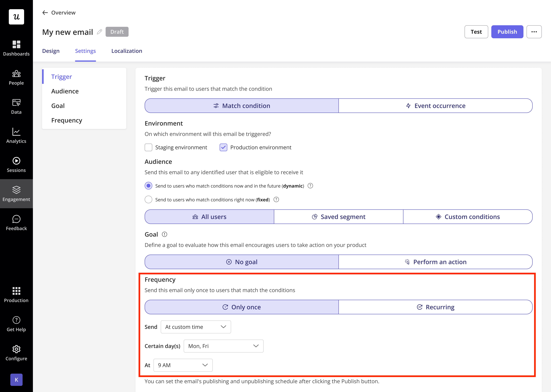Uncheck the Production environment checkbox

click(223, 147)
